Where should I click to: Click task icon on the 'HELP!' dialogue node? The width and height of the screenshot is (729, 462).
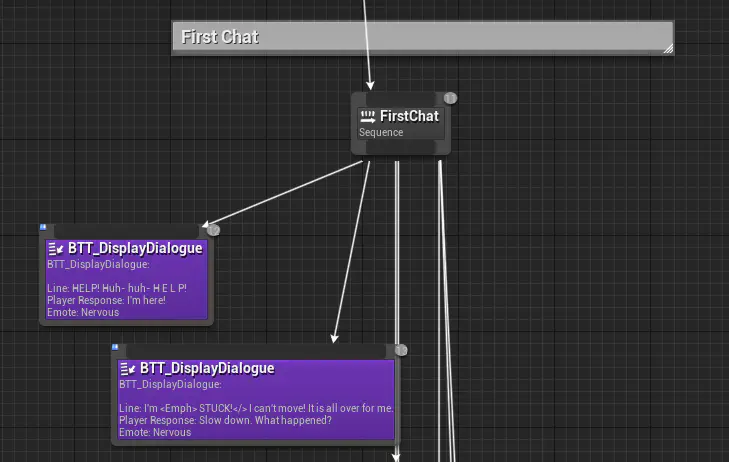pos(55,248)
